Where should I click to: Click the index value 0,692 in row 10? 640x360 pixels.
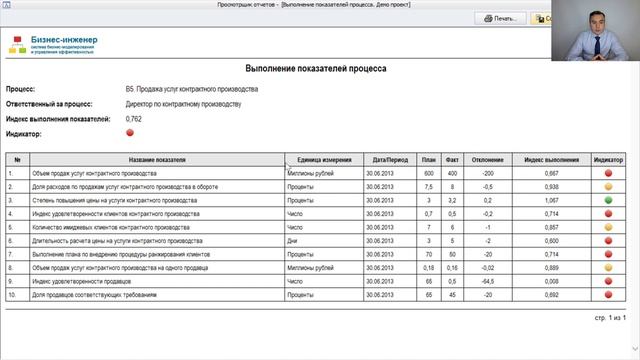[x=551, y=294]
